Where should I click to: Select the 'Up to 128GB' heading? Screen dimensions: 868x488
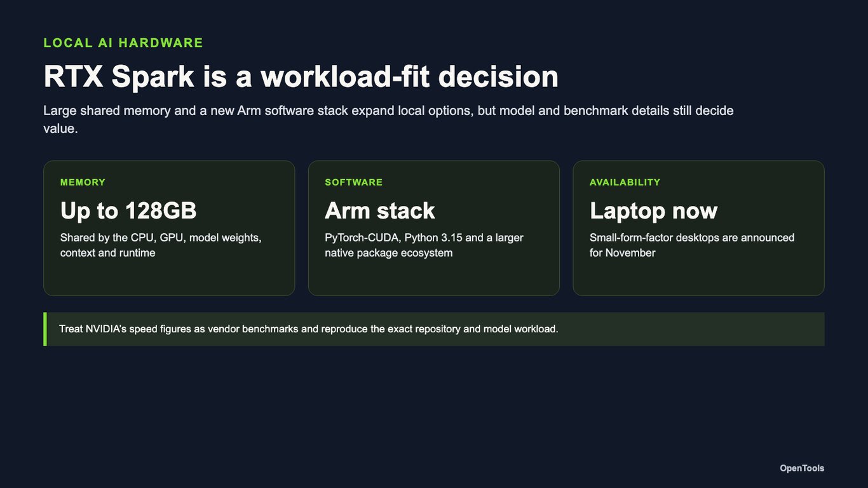coord(128,210)
